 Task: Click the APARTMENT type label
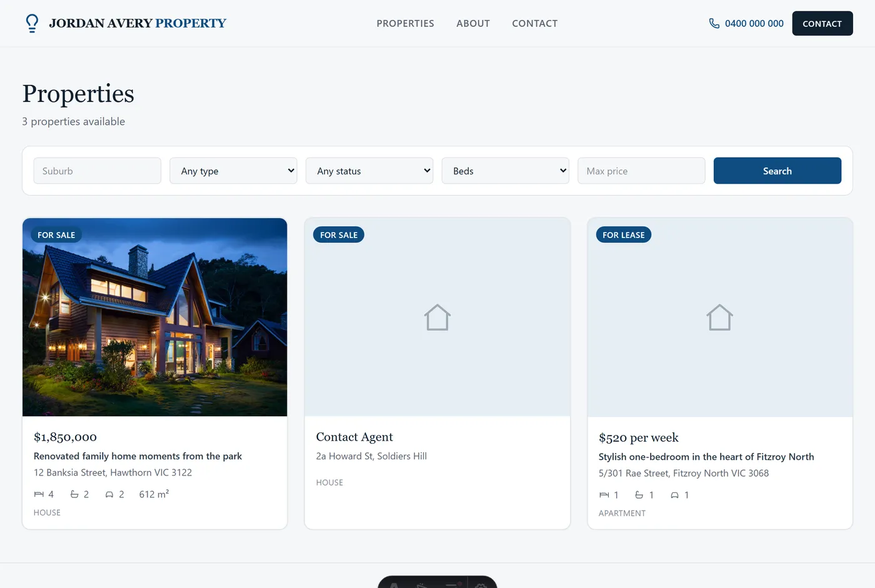(x=622, y=513)
